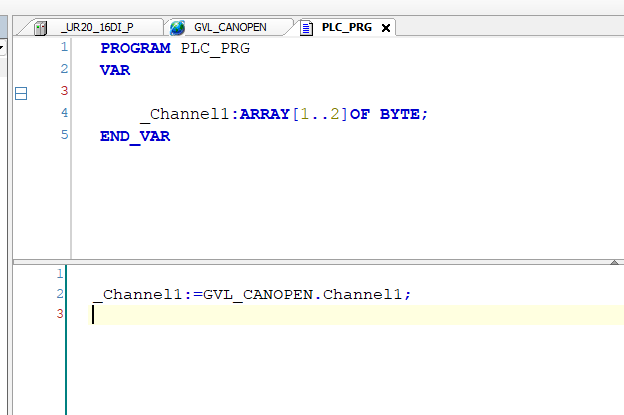624x415 pixels.
Task: Click PROGRAM keyword in declaration line 1
Action: click(135, 49)
